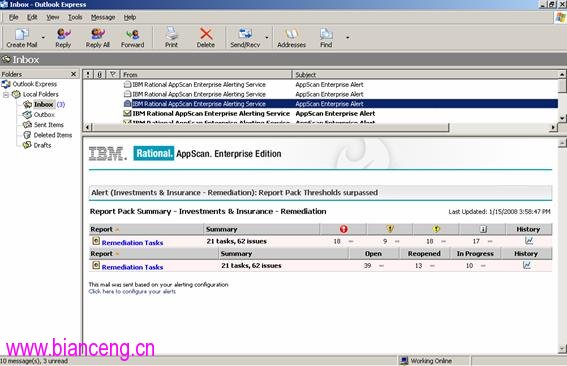Screen dimensions: 567x366
Task: Click the preview pane scroll up arrow
Action: (x=562, y=143)
